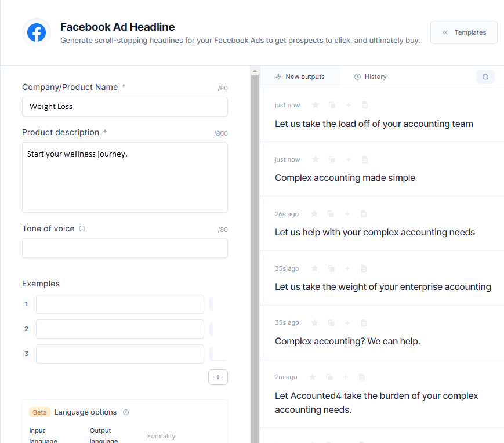Copy the "Complex accounting made simple" headline
This screenshot has width=504, height=443.
pos(332,159)
